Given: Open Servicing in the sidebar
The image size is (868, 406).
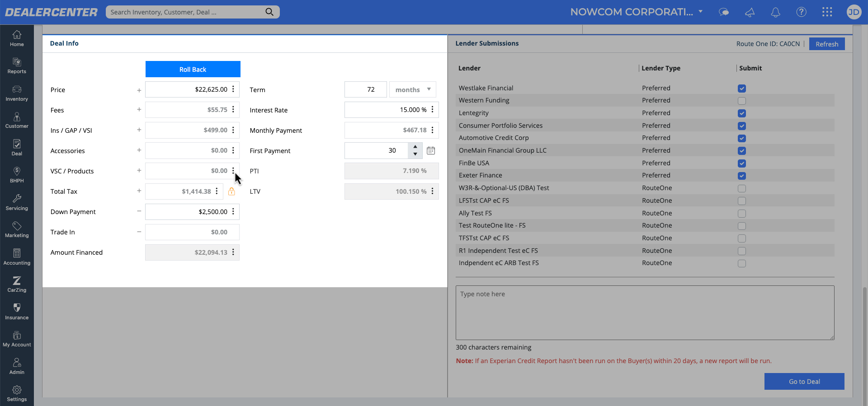Looking at the screenshot, I should point(17,202).
